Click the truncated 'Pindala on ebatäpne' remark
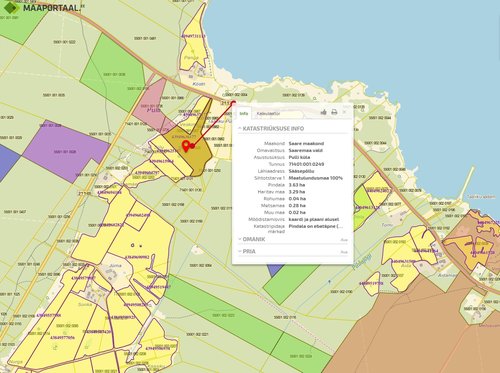Image resolution: width=500 pixels, height=373 pixels. (x=316, y=226)
